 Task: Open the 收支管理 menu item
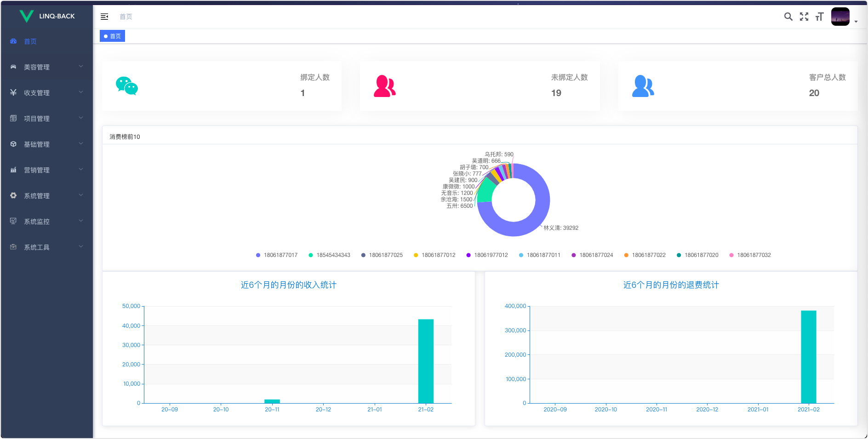coord(47,93)
